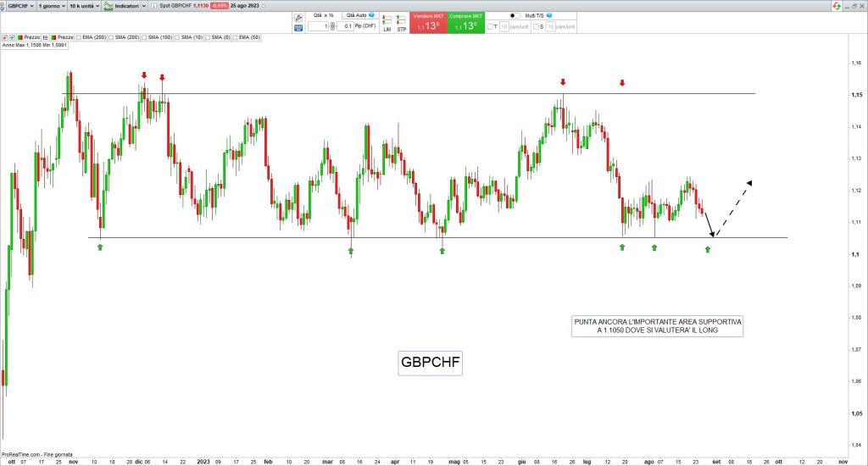Screen dimensions: 868x466
Task: Click the wrench settings icon in trading panel
Action: 298,16
